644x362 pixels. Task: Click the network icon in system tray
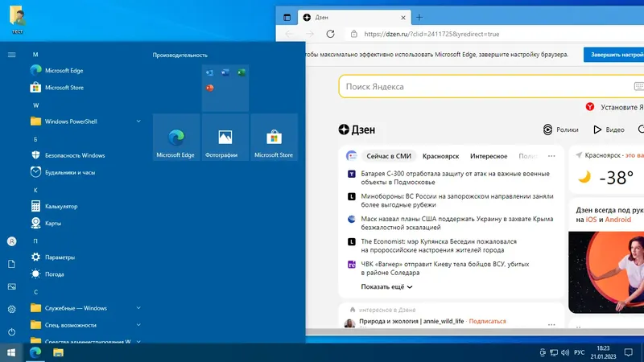[554, 352]
